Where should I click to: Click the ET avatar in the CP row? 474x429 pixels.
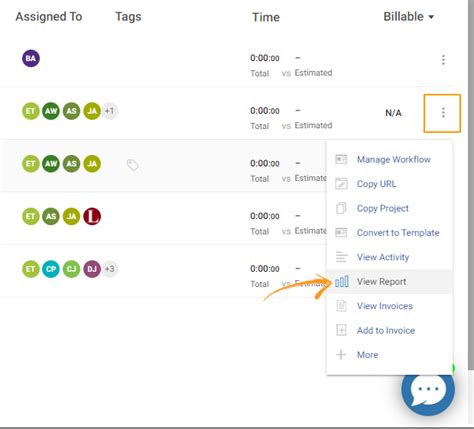[31, 269]
